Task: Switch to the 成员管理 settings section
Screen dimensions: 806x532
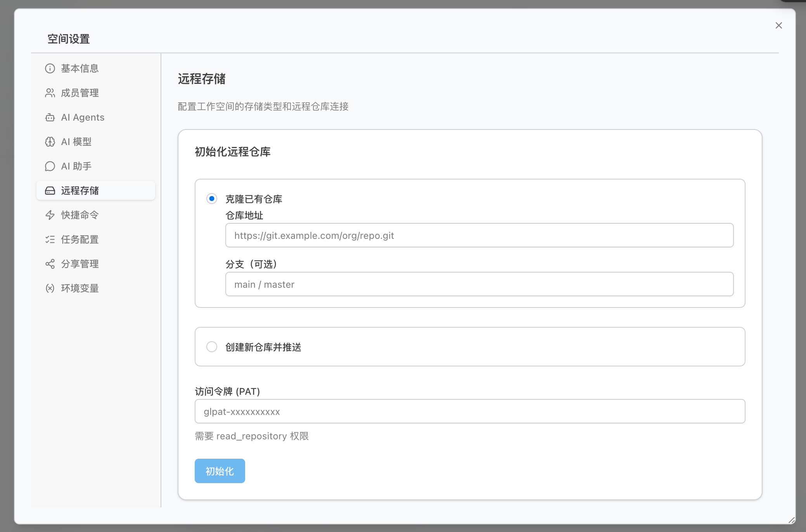Action: click(80, 93)
